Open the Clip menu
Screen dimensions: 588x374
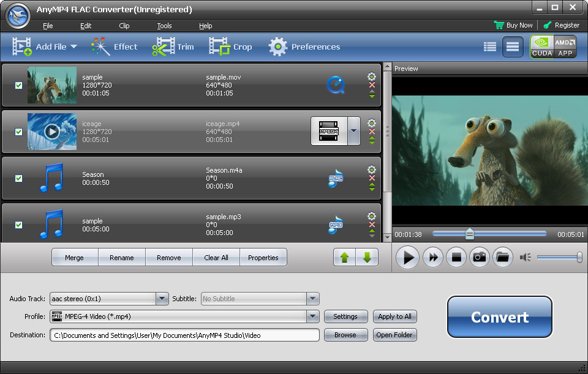pyautogui.click(x=124, y=26)
